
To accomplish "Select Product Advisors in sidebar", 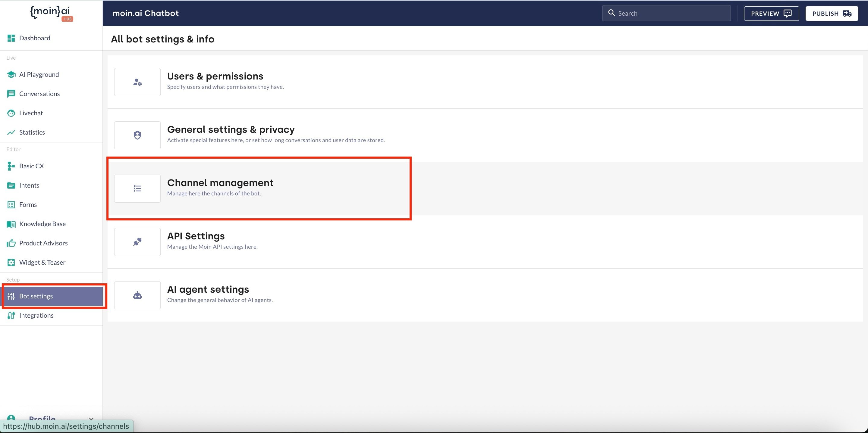I will click(51, 243).
